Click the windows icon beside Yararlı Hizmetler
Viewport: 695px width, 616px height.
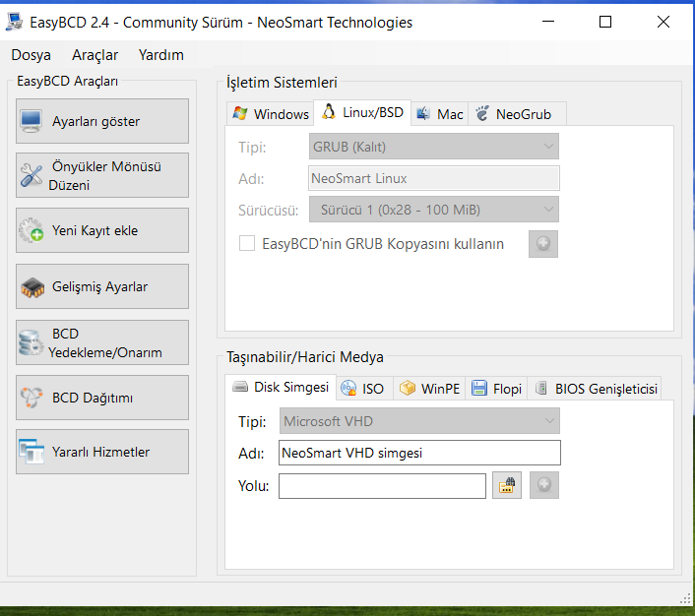(32, 452)
